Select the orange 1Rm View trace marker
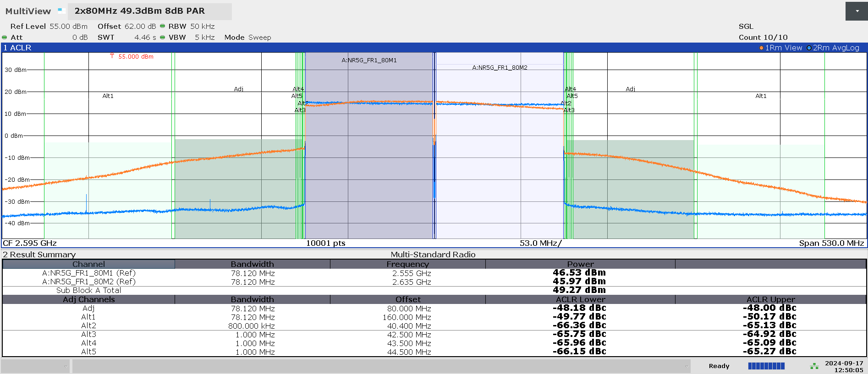The width and height of the screenshot is (868, 374). click(x=761, y=48)
